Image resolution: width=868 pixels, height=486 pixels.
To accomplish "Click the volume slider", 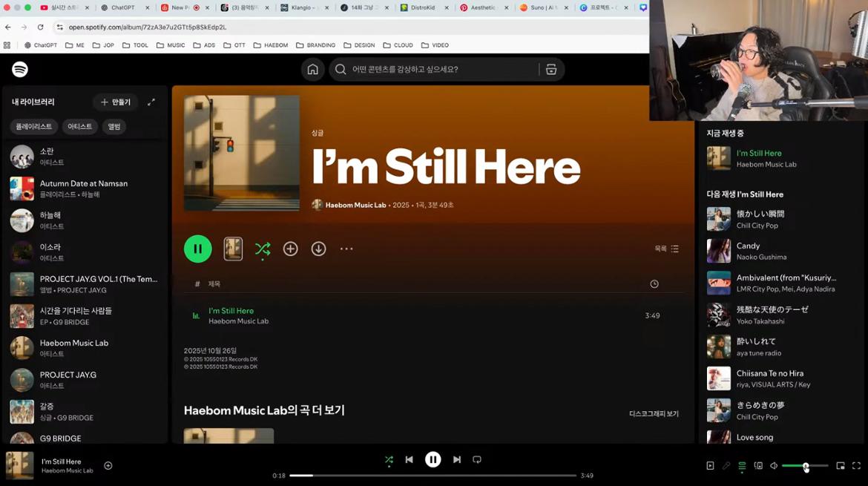I will point(804,466).
